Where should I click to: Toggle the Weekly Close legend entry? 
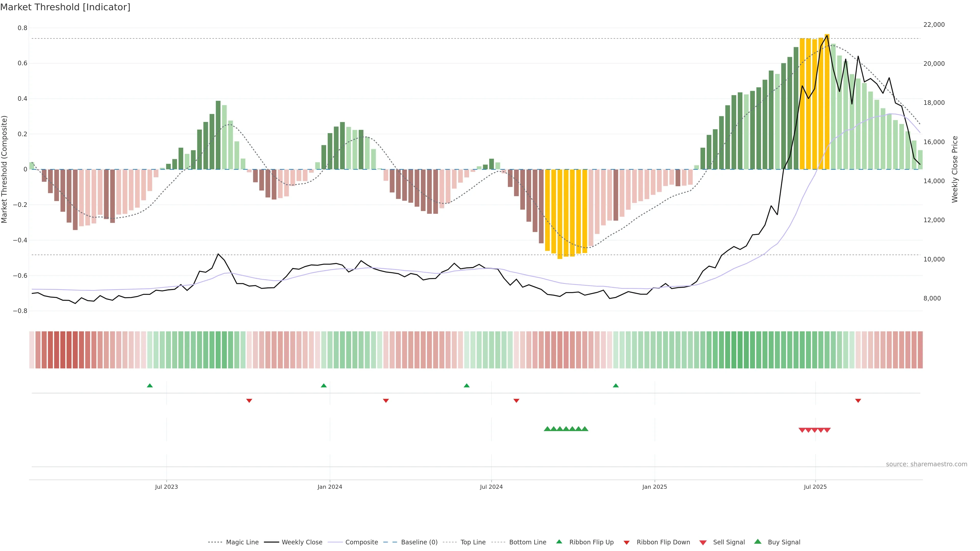pos(302,542)
